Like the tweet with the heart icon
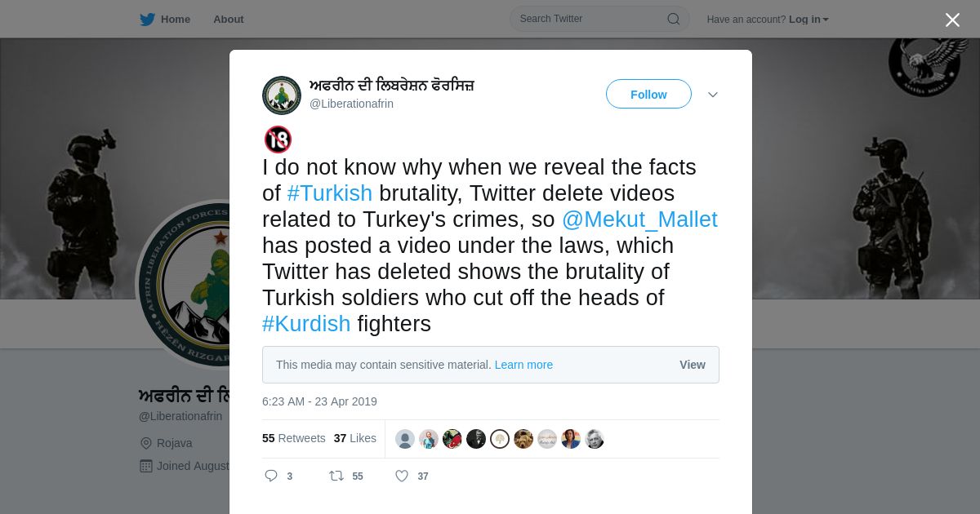 click(402, 476)
